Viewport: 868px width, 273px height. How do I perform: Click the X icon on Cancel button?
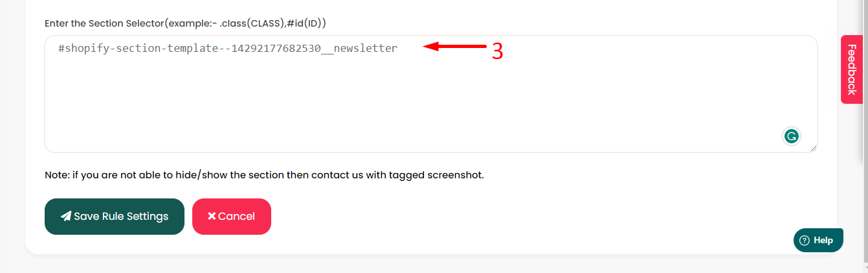(x=212, y=217)
